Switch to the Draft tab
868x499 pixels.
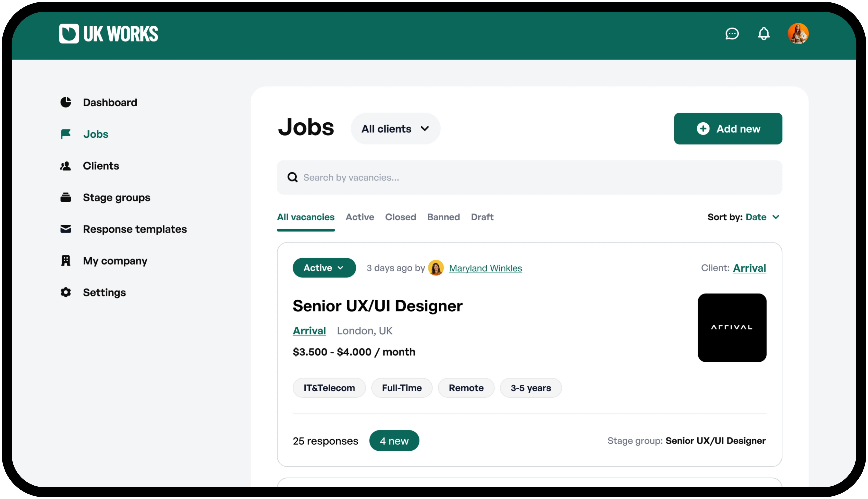pyautogui.click(x=482, y=217)
